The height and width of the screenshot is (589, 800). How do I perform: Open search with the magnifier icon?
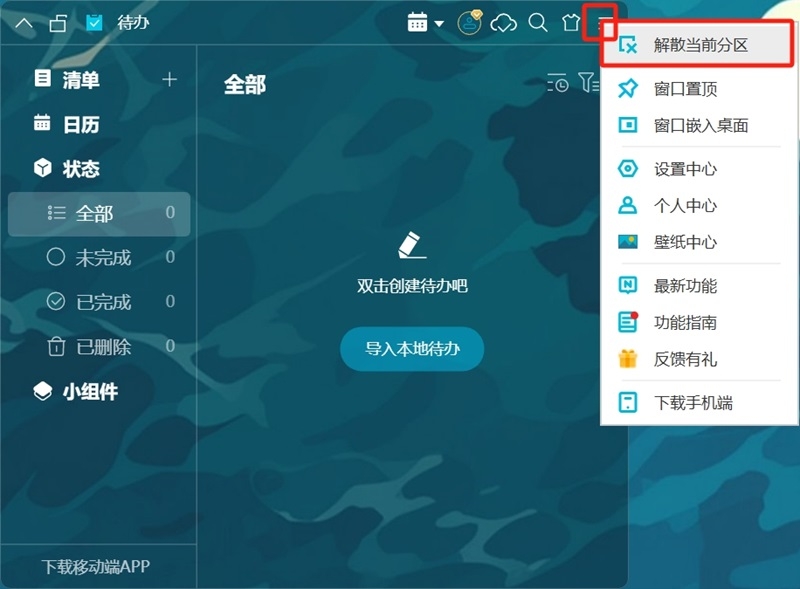coord(538,24)
